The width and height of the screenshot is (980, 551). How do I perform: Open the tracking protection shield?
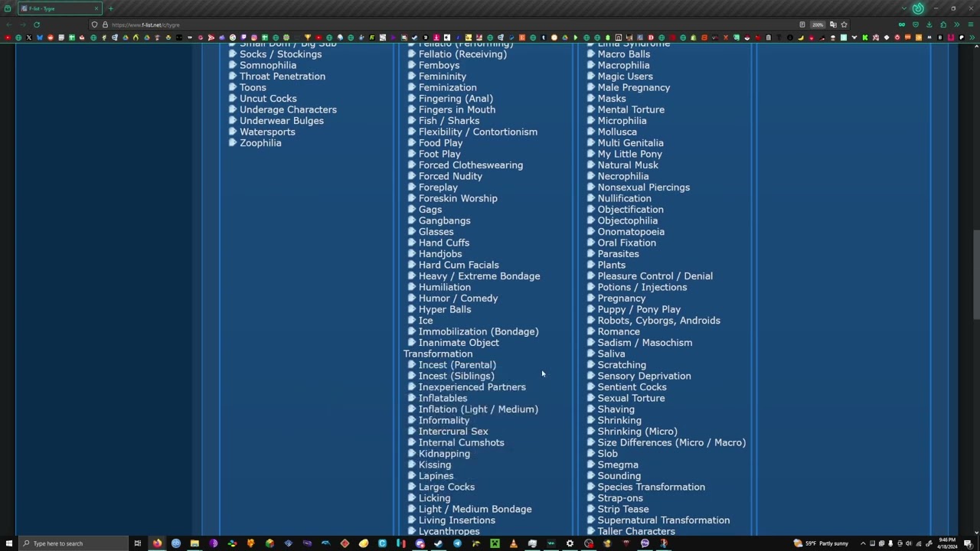95,24
